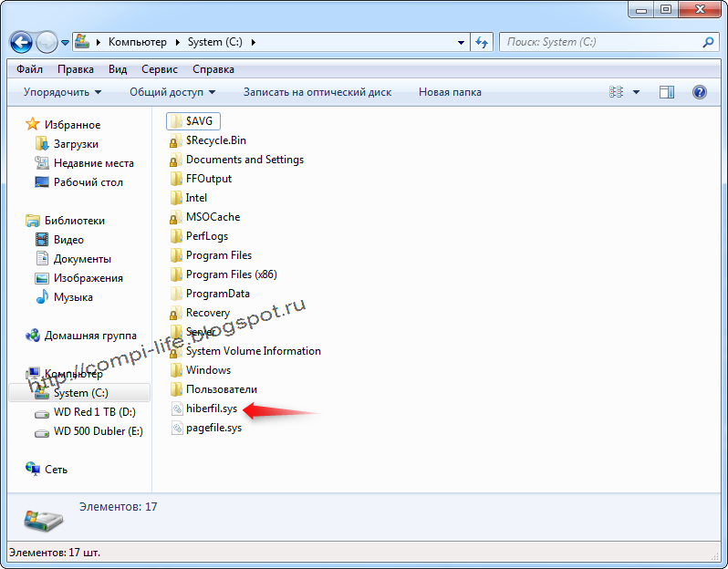Open the Документы library
Viewport: 728px width, 569px height.
82,258
